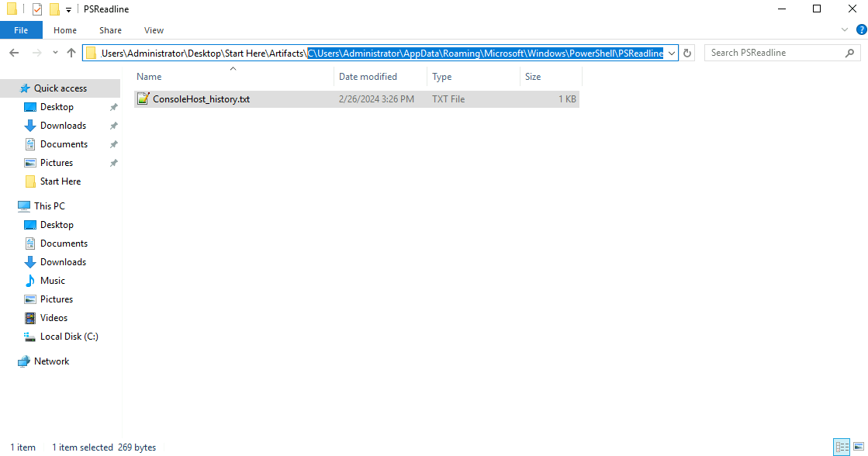868x456 pixels.
Task: Click the Videos filmstrip icon
Action: point(30,318)
